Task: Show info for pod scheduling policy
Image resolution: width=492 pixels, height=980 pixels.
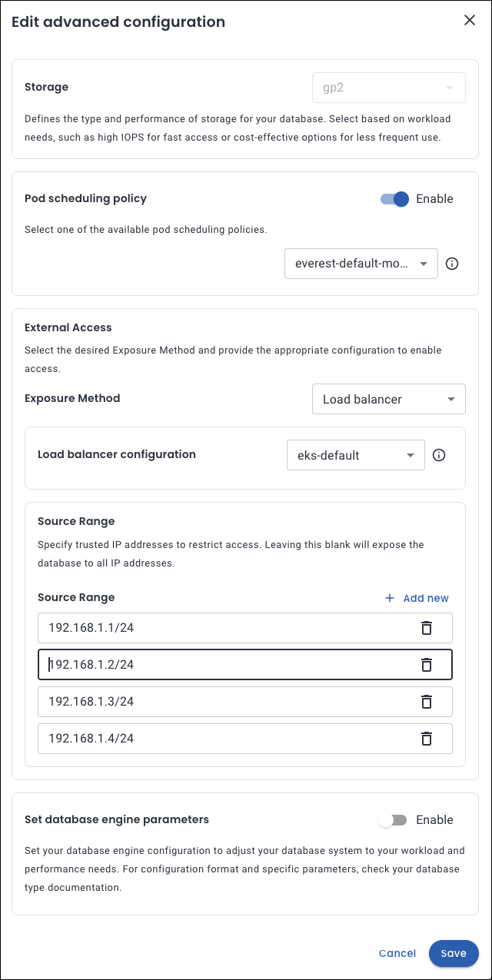Action: pyautogui.click(x=452, y=264)
